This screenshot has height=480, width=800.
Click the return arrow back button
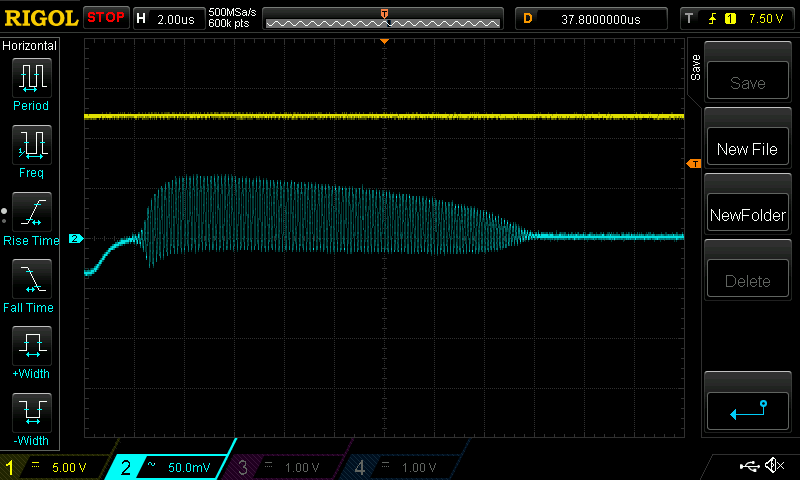[747, 411]
